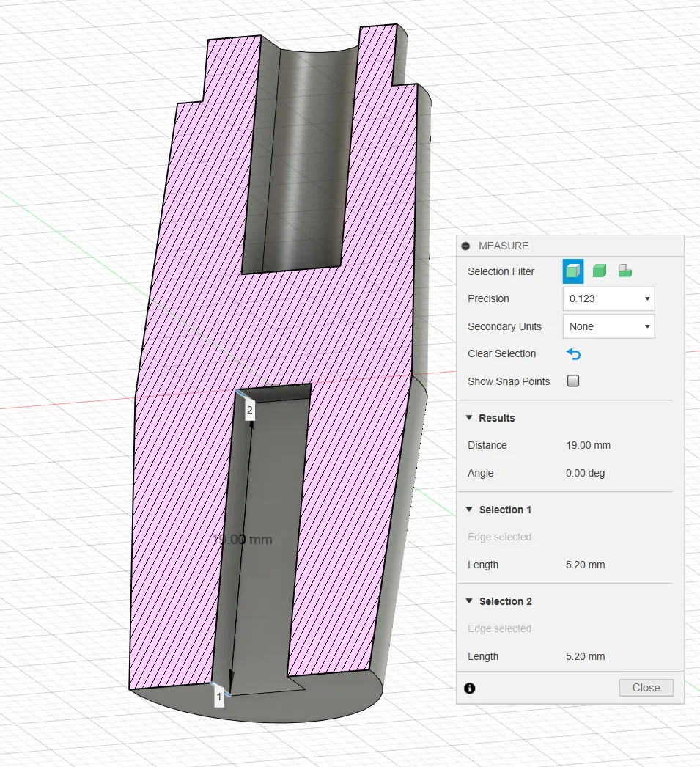
Task: Click the Selection 1 Length value
Action: click(585, 565)
